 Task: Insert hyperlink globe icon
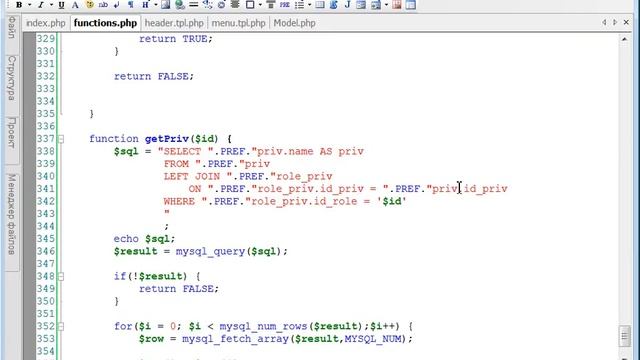[x=180, y=5]
